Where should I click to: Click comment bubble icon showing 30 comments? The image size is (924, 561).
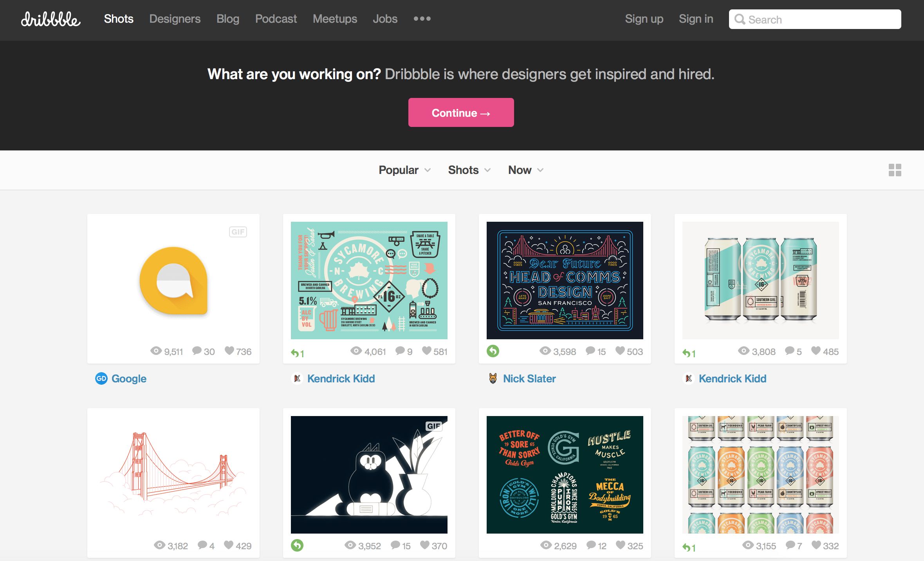point(197,351)
